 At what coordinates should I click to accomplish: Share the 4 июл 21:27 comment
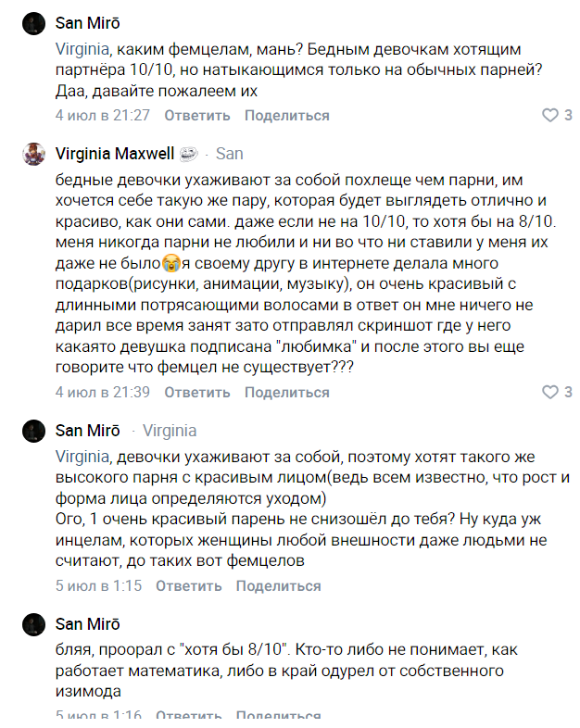pyautogui.click(x=287, y=116)
